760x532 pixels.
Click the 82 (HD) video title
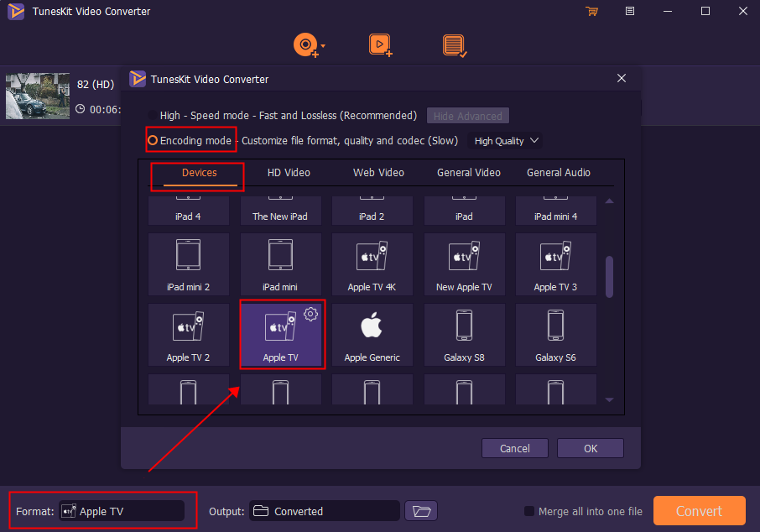click(96, 85)
